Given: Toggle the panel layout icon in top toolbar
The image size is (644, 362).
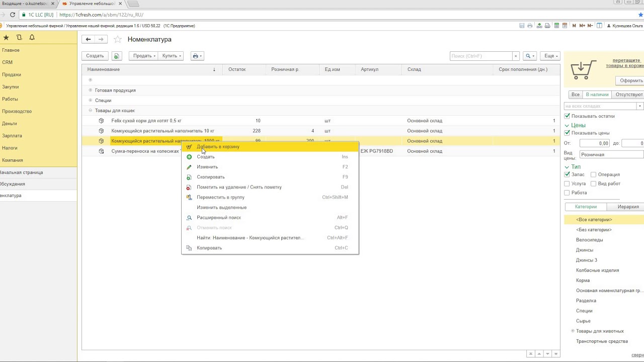Looking at the screenshot, I should point(599,26).
